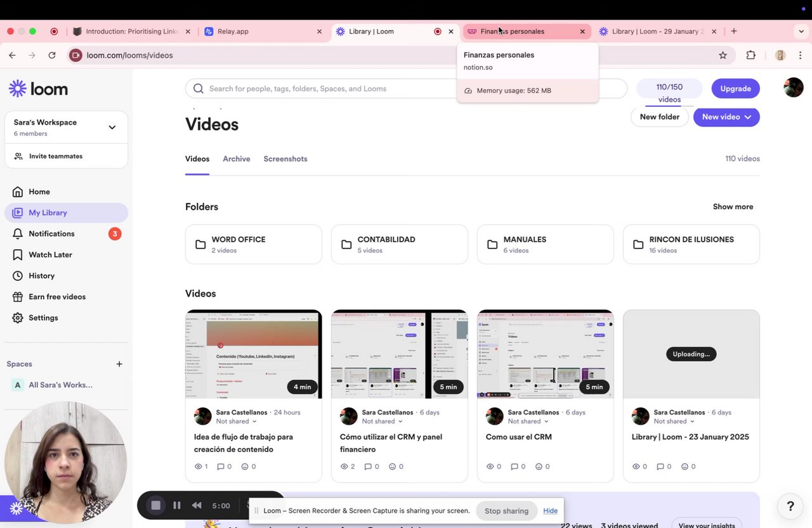
Task: Switch to the Archive tab
Action: [237, 159]
